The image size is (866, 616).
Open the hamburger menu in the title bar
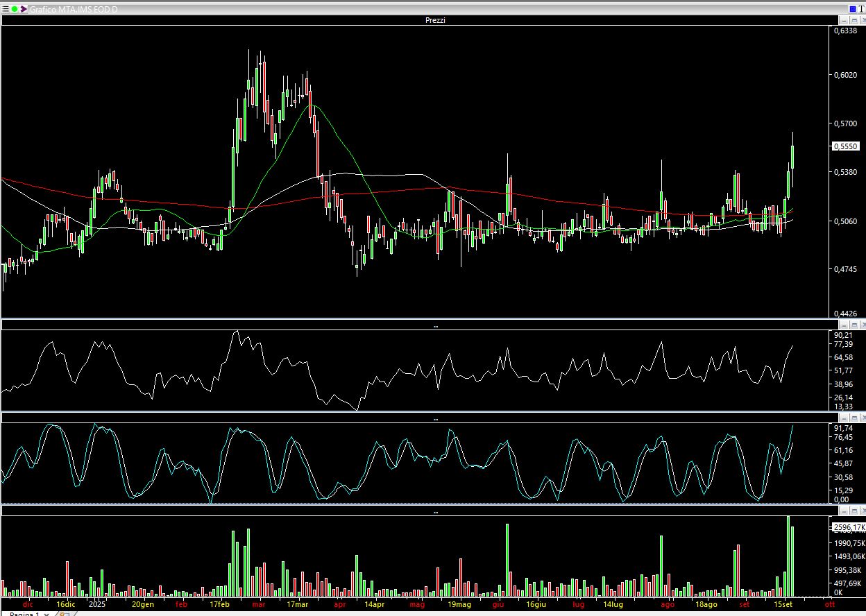point(6,10)
